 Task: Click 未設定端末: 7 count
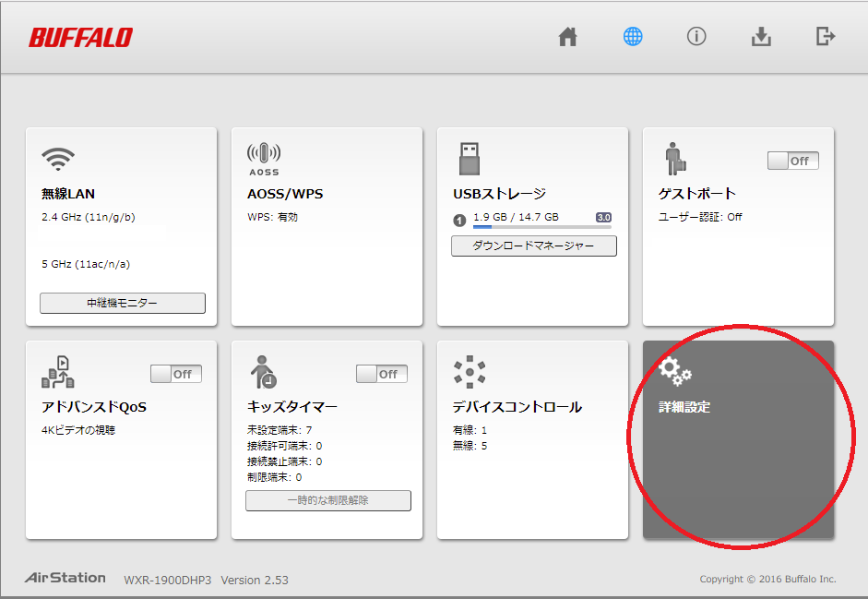coord(279,430)
